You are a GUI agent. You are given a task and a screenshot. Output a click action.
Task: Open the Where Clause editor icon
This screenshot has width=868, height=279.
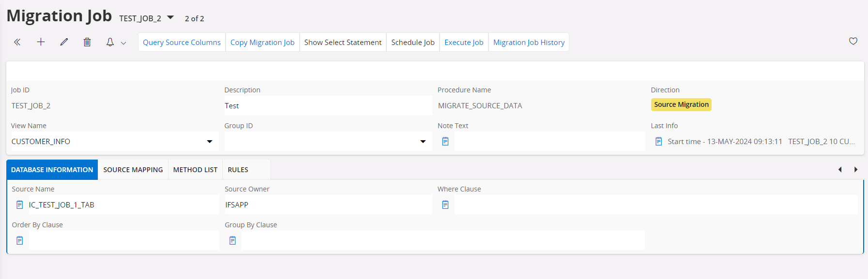pyautogui.click(x=445, y=205)
